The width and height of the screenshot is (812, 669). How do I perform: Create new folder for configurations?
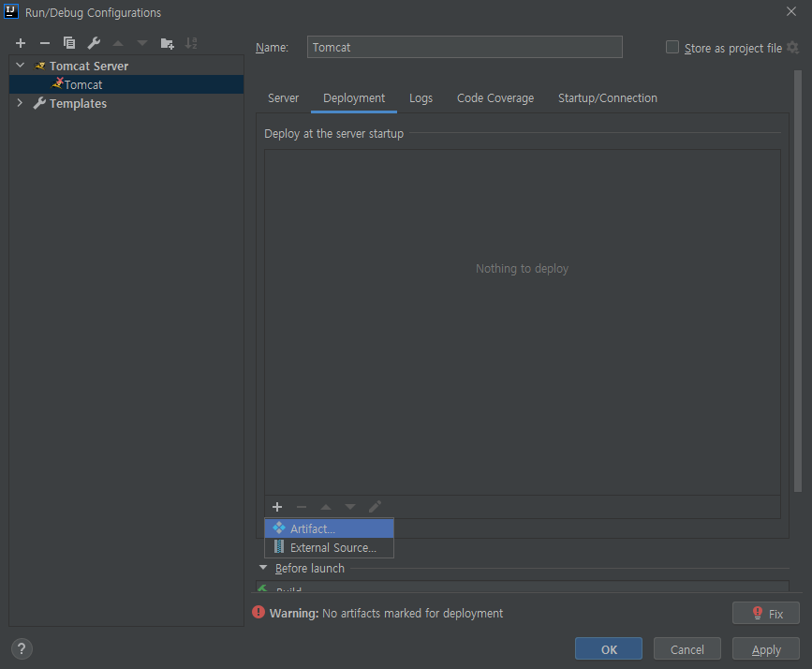pos(167,43)
